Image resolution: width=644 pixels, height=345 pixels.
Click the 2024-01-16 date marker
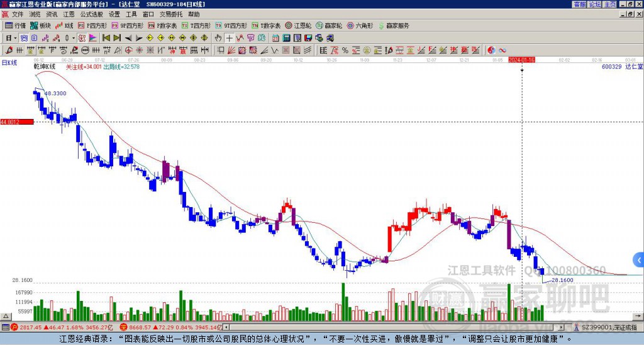pyautogui.click(x=521, y=60)
